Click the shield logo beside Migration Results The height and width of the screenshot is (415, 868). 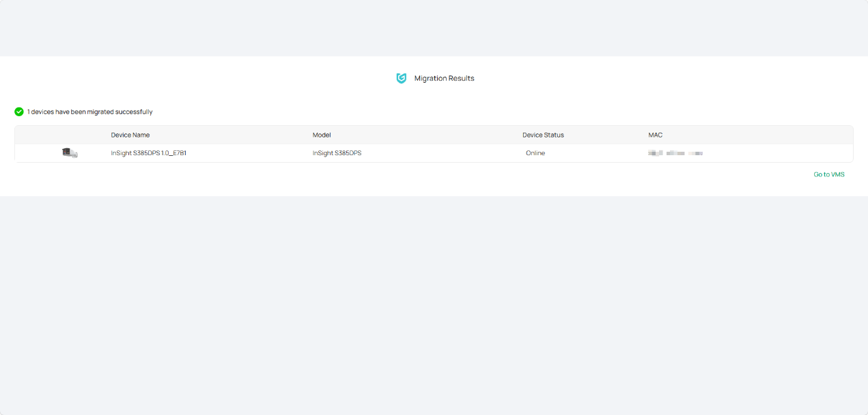[402, 78]
